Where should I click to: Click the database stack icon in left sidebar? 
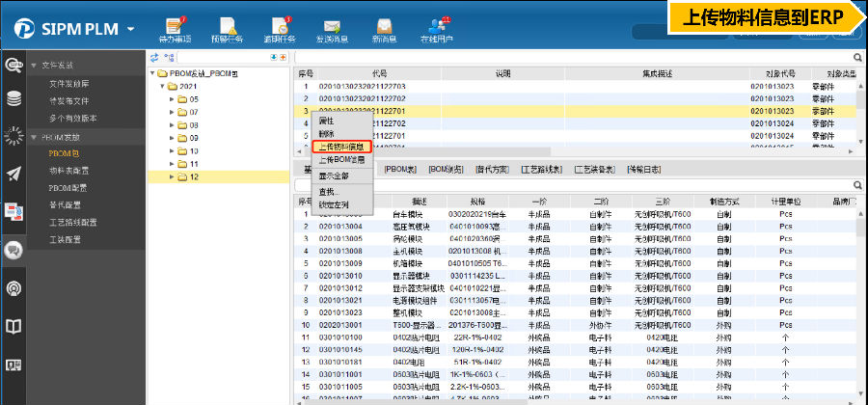14,98
